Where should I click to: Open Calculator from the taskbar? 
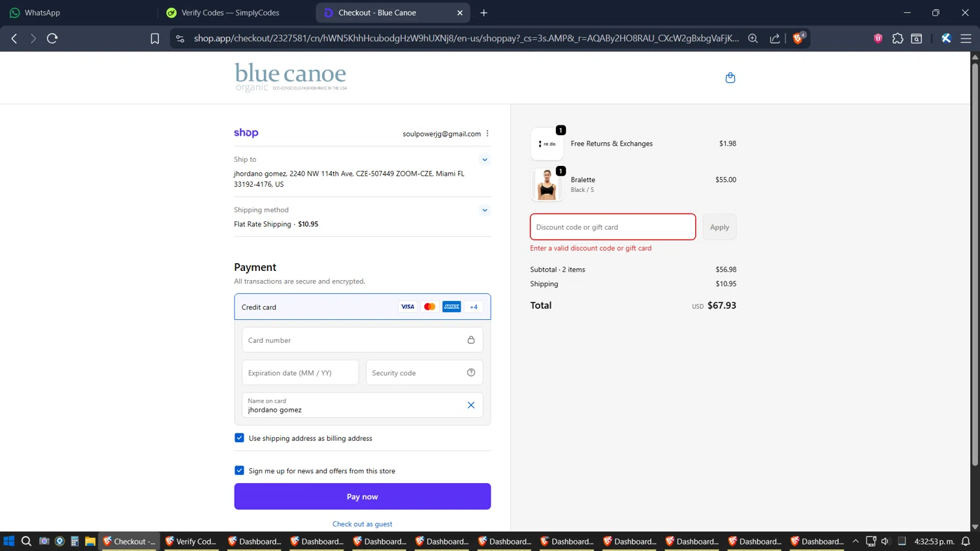click(x=74, y=541)
